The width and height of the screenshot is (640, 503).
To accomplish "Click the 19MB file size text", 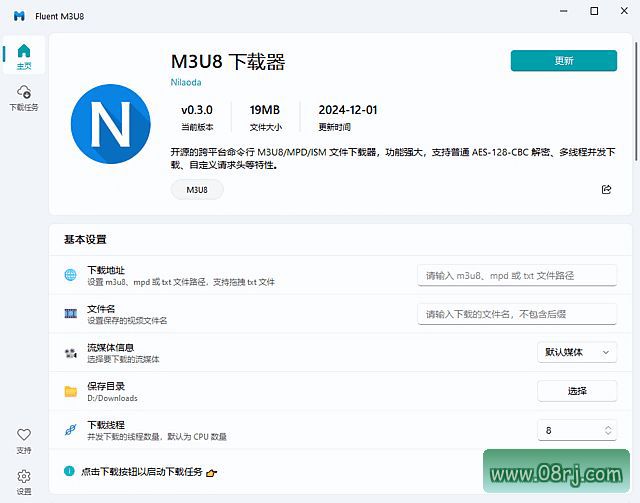I will 264,110.
